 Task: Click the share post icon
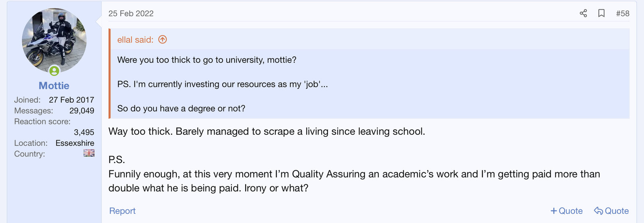pos(583,13)
